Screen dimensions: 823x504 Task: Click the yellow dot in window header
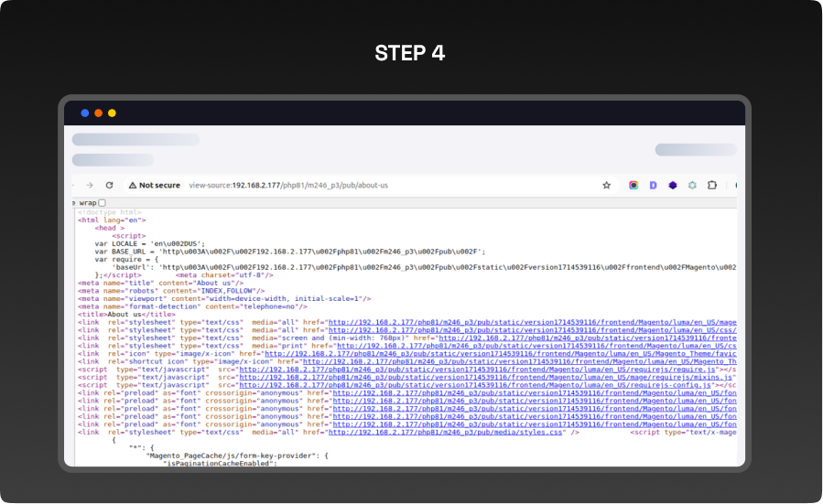(112, 113)
